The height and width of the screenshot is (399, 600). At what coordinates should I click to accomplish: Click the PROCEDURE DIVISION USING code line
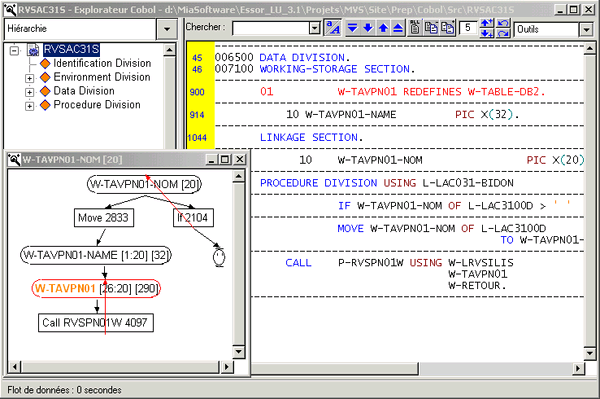(386, 183)
